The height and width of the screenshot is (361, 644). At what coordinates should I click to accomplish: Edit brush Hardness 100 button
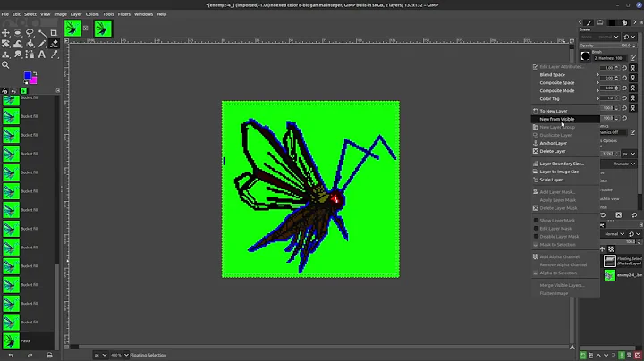(633, 58)
